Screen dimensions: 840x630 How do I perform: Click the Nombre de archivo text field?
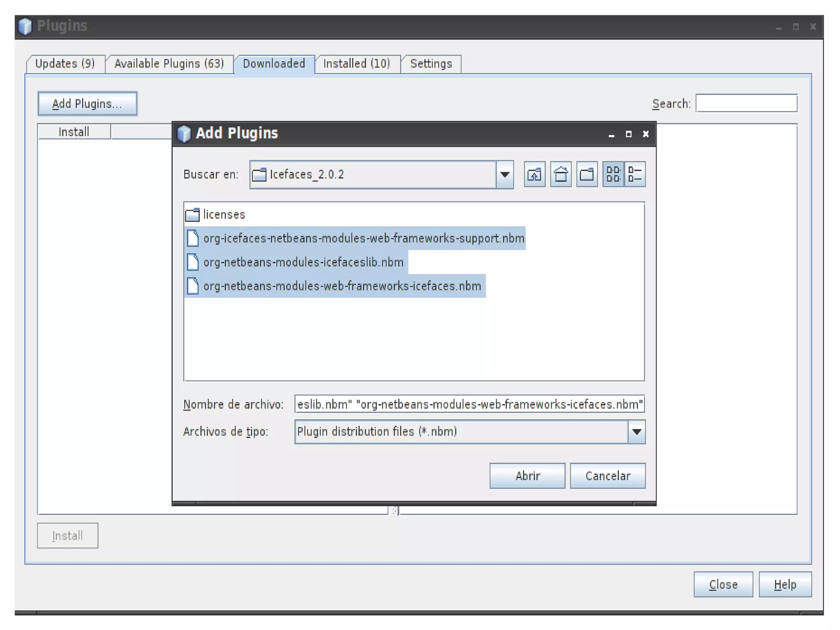coord(469,405)
